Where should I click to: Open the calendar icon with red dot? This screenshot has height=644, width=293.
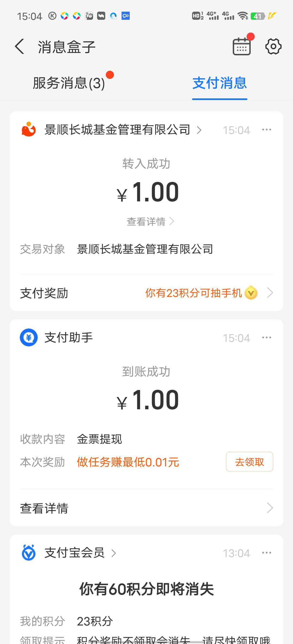[242, 47]
